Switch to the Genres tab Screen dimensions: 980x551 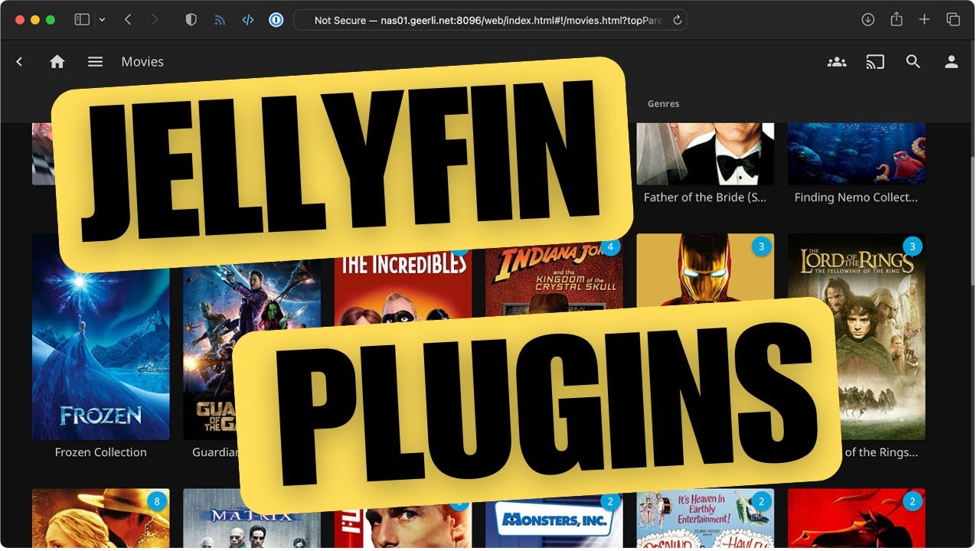point(663,103)
